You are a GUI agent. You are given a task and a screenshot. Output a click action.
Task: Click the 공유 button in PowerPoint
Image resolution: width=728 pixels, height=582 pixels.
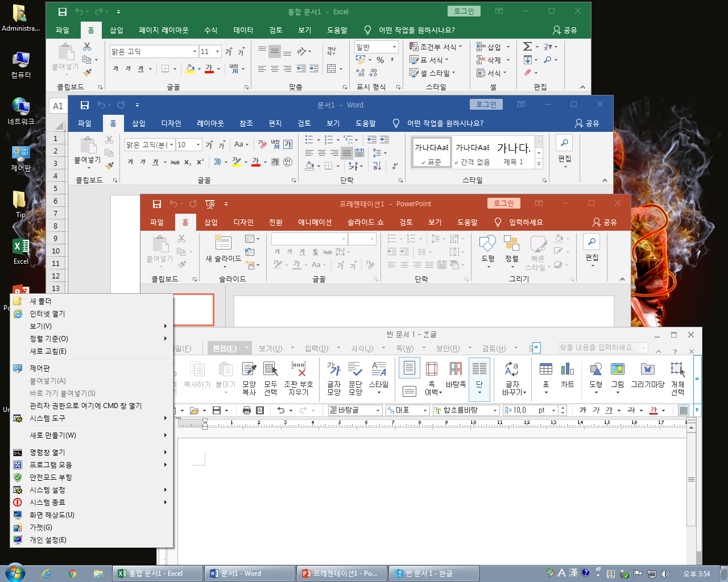click(605, 222)
